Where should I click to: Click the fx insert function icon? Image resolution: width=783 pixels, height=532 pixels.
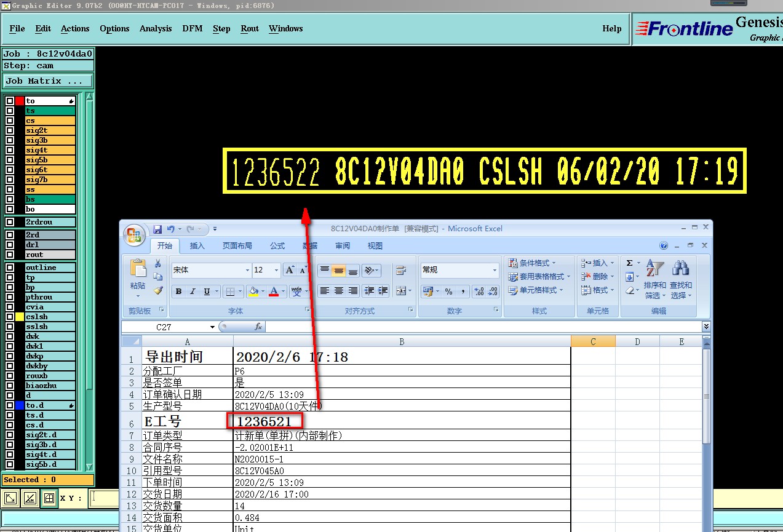pyautogui.click(x=258, y=327)
